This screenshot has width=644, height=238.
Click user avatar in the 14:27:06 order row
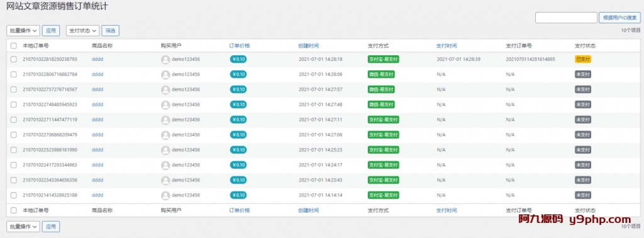[165, 135]
